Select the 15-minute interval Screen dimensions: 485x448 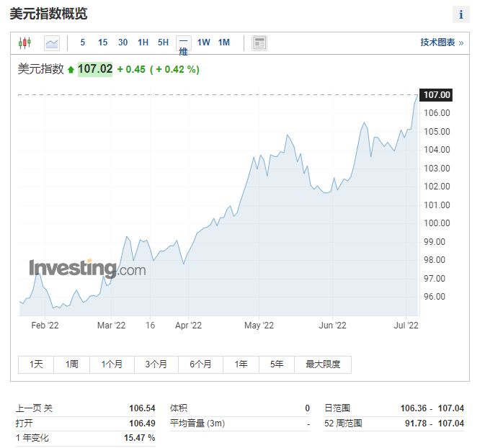(x=103, y=42)
